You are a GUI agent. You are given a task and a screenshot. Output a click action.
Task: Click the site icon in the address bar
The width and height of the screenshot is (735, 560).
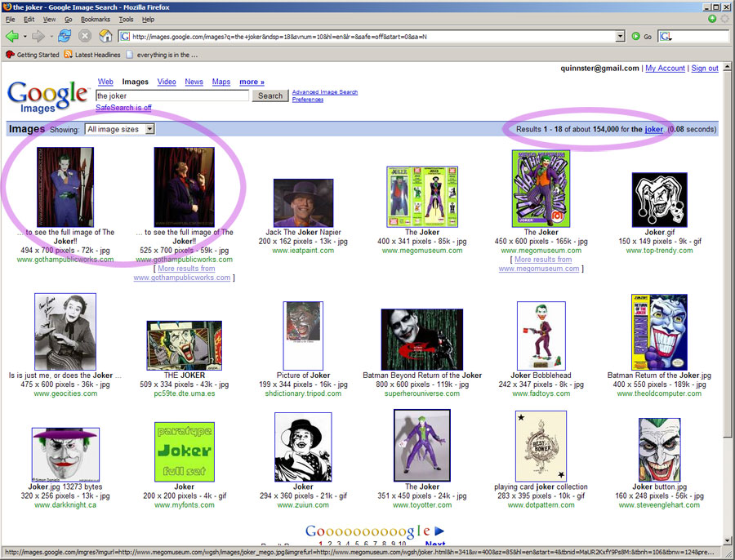[x=125, y=36]
